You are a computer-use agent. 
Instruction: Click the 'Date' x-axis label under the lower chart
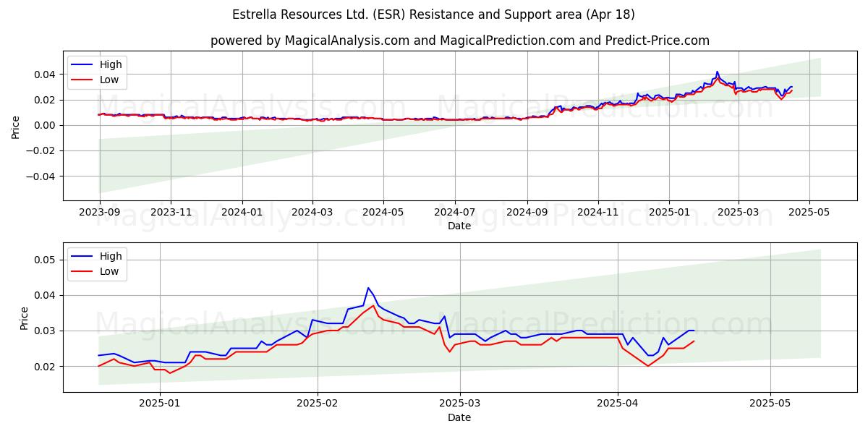[459, 417]
